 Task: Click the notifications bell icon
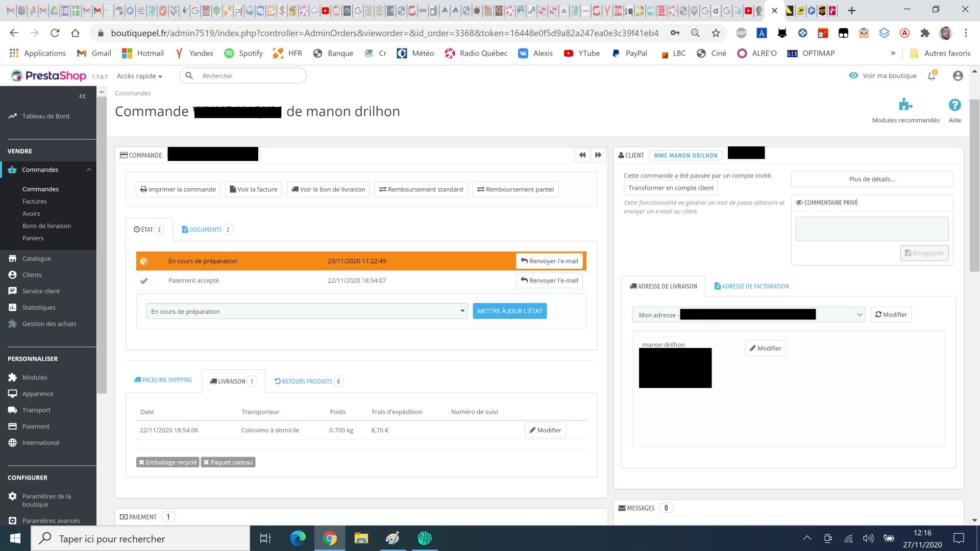932,75
